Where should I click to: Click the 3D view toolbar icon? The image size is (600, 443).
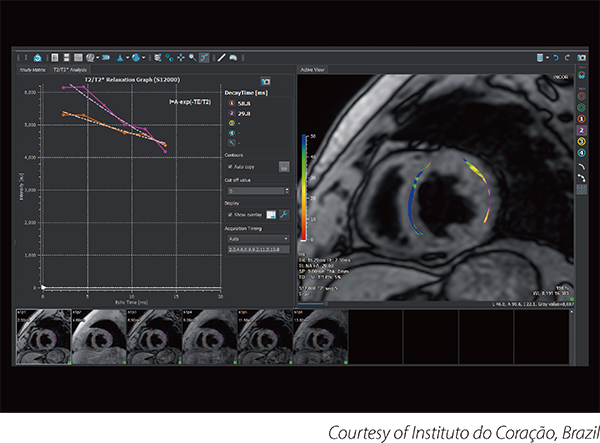tap(106, 57)
